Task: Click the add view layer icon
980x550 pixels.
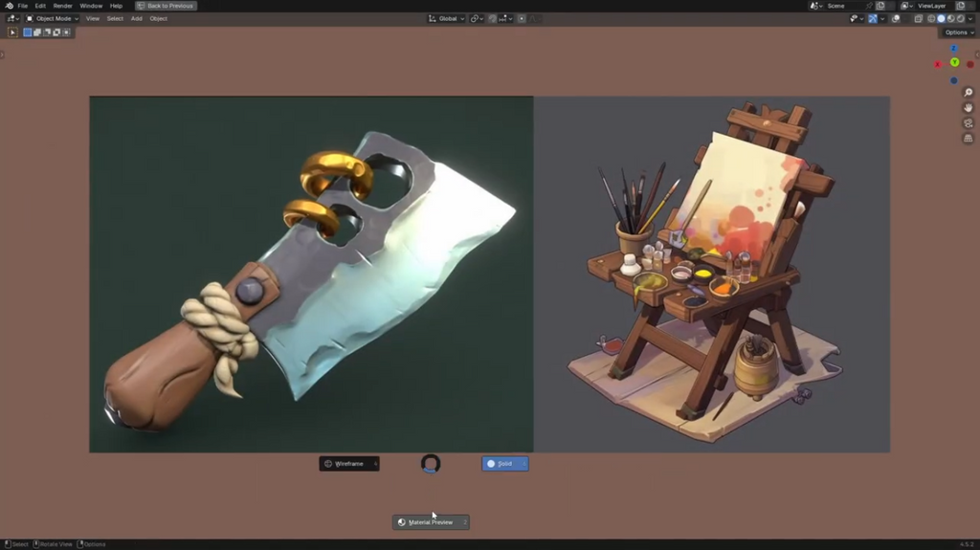Action: [x=961, y=6]
